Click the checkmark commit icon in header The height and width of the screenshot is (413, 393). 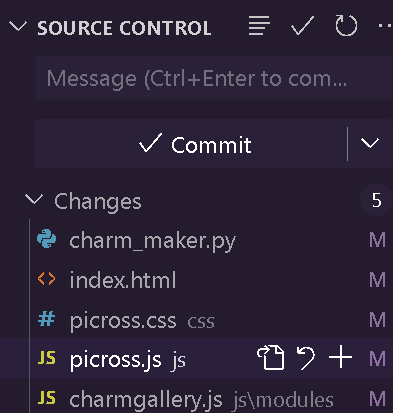click(302, 26)
